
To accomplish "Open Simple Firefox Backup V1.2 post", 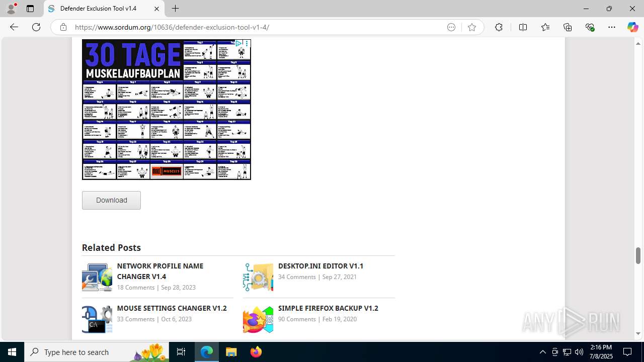I will pos(328,308).
